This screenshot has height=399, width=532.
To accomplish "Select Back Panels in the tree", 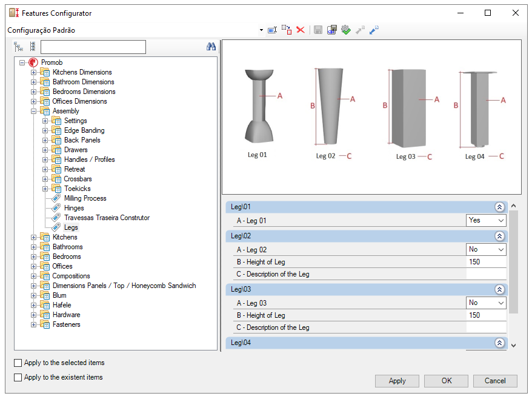I will pos(82,140).
